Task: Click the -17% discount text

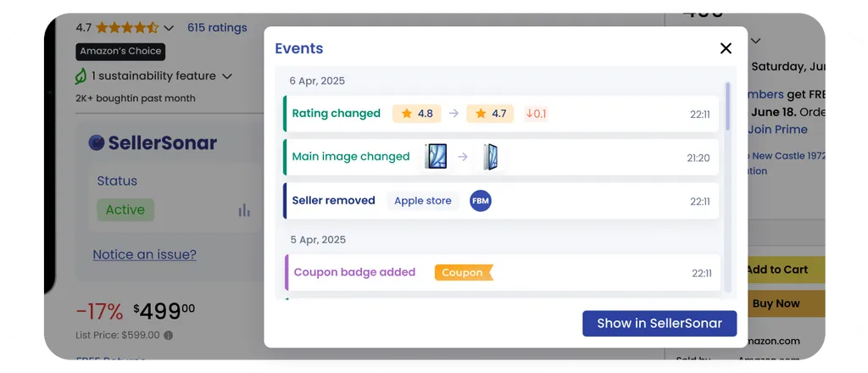Action: 100,312
